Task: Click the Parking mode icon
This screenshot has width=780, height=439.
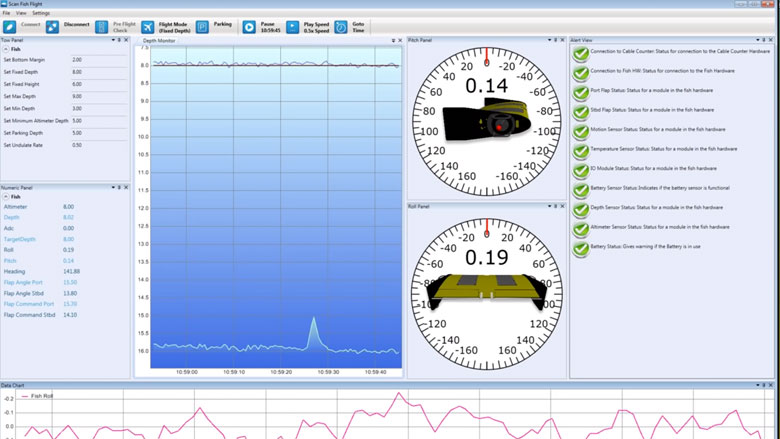Action: tap(202, 26)
